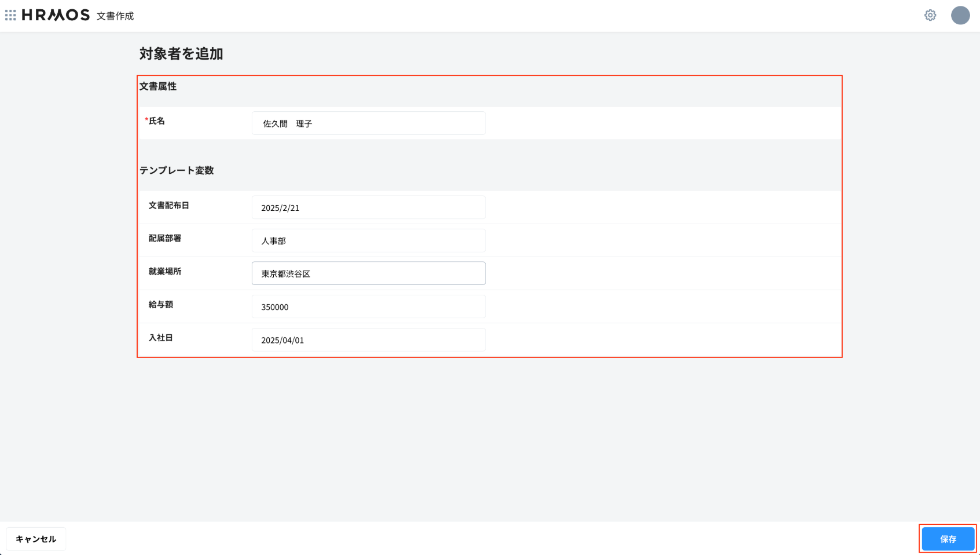Click the 給与額 label
This screenshot has width=980, height=555.
160,305
